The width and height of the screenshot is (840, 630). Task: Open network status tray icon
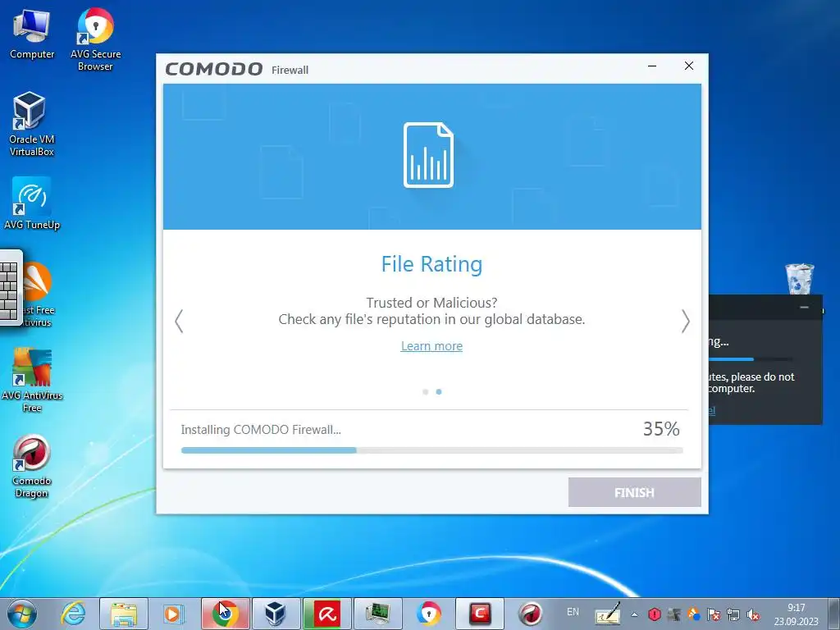tap(733, 614)
